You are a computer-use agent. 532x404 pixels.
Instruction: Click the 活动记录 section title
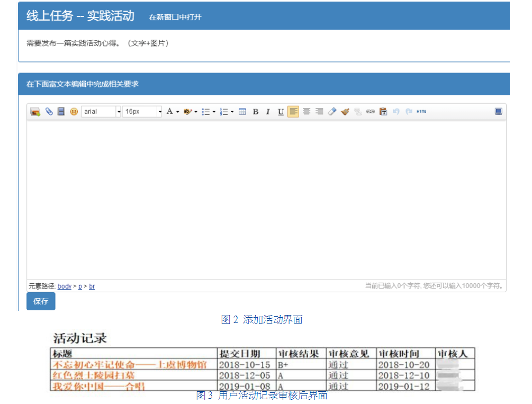(x=80, y=338)
